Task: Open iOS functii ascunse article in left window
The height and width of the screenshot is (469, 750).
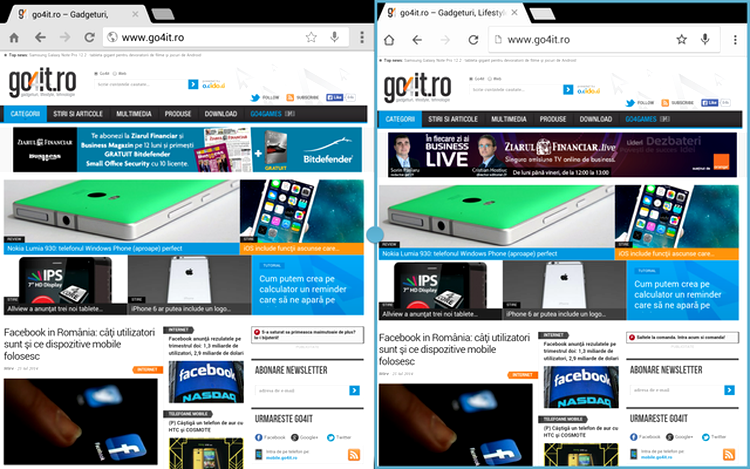Action: pos(302,217)
